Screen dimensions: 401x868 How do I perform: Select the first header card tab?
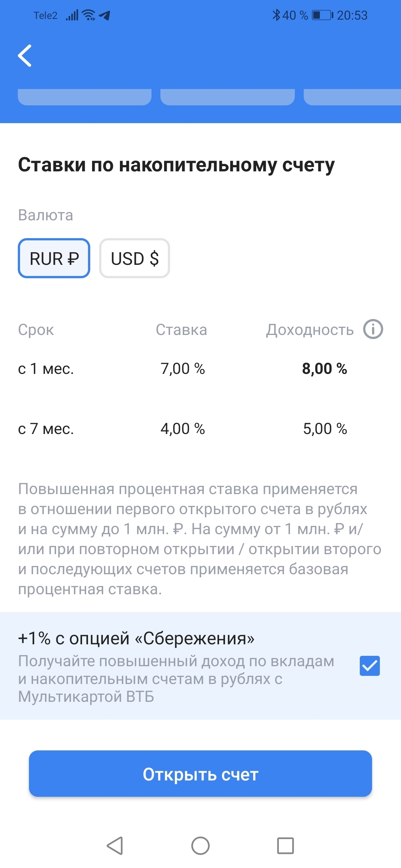[x=85, y=97]
